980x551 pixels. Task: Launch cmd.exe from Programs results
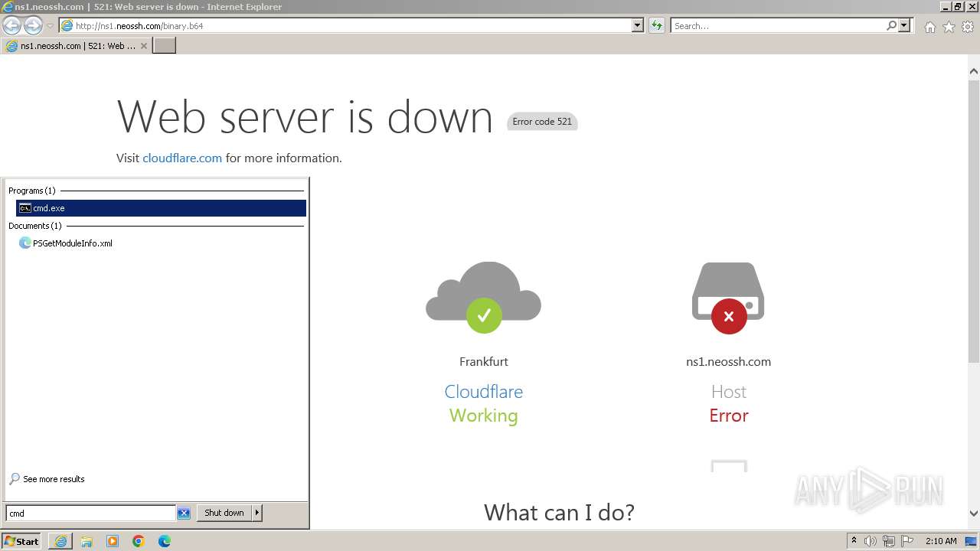click(161, 208)
